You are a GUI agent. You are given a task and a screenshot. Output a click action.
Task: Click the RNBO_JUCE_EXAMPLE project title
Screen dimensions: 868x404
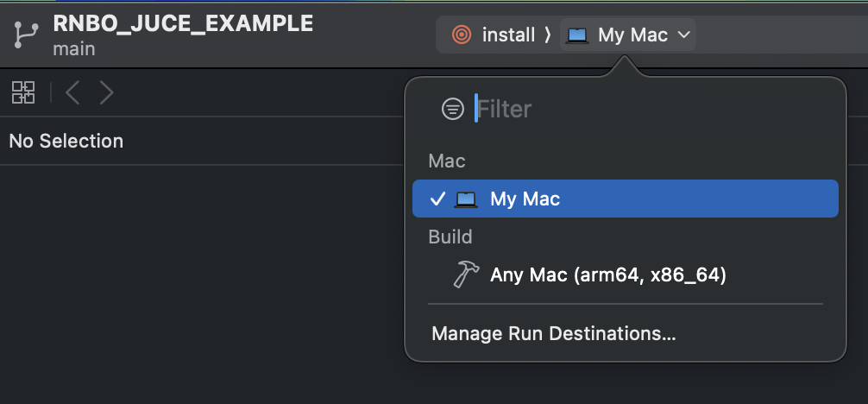[x=183, y=22]
